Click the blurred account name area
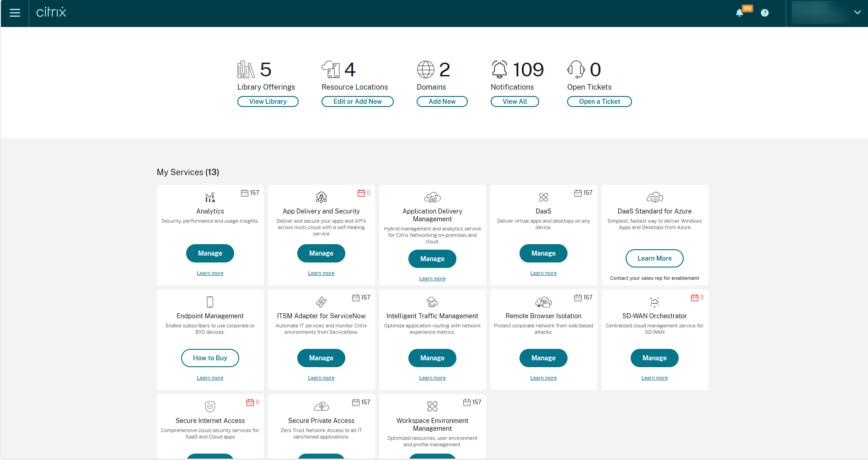 [x=821, y=13]
